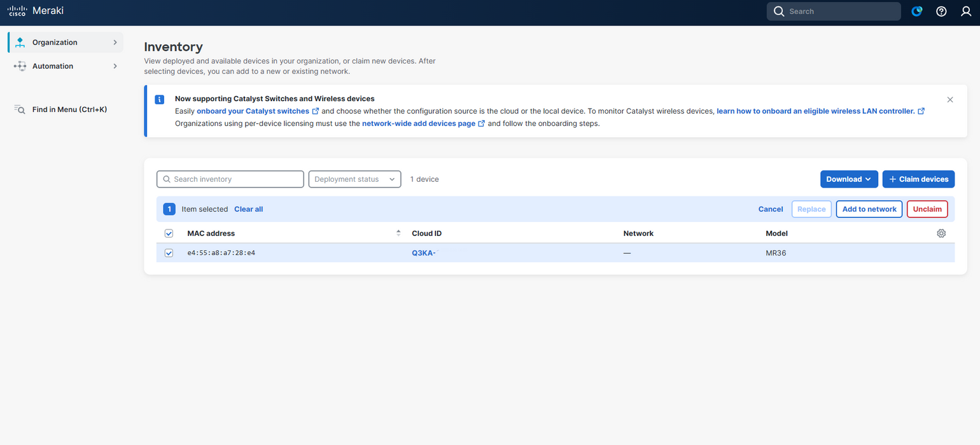Open the user account profile icon
Viewport: 980px width, 445px height.
tap(965, 11)
